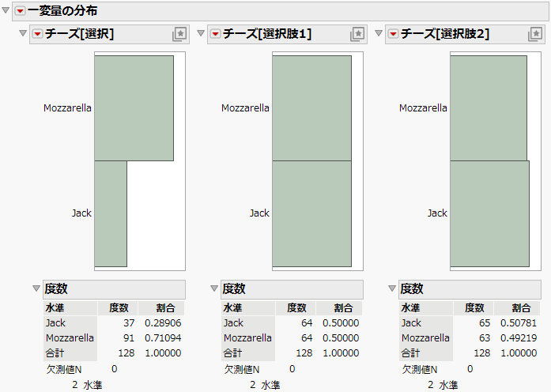Click star bookmark icon of チーズ[選択]
551x392 pixels.
tap(179, 34)
